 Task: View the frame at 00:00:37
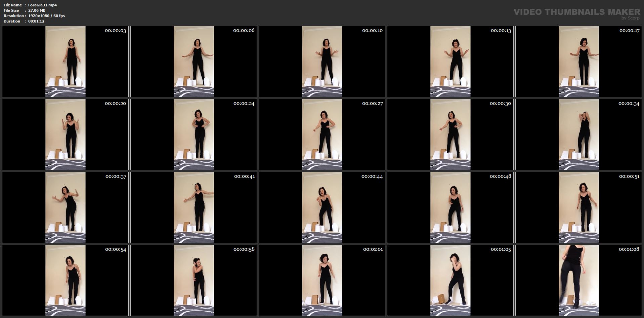click(x=66, y=207)
